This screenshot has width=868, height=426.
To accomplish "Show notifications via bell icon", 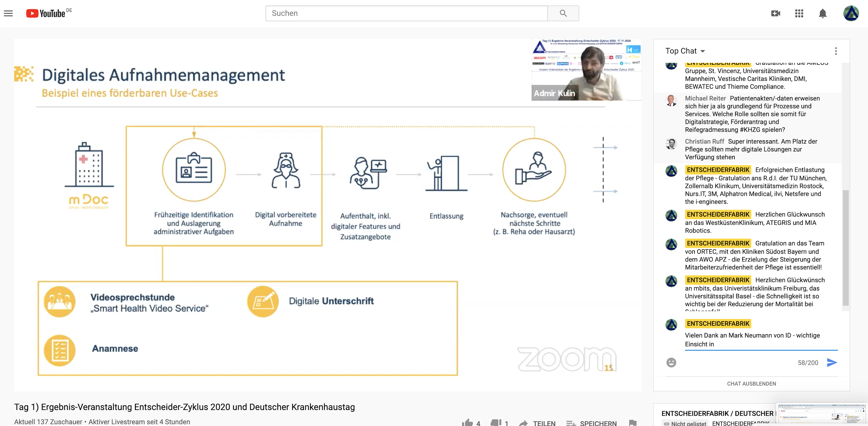I will click(x=822, y=13).
